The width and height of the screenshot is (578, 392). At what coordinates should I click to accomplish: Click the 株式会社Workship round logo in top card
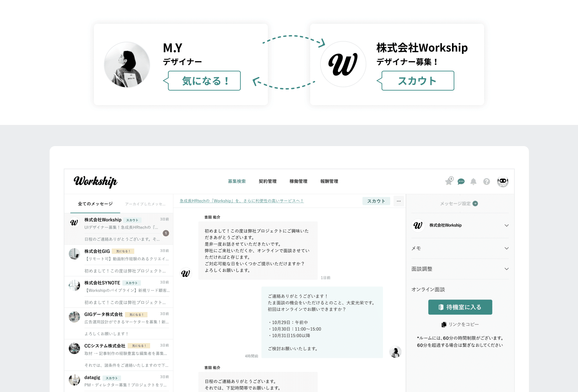pyautogui.click(x=343, y=64)
